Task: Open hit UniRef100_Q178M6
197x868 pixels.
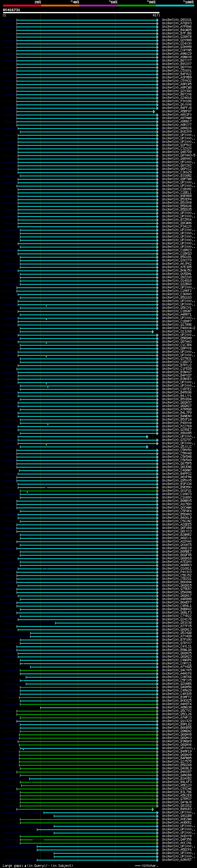Action: (x=176, y=325)
